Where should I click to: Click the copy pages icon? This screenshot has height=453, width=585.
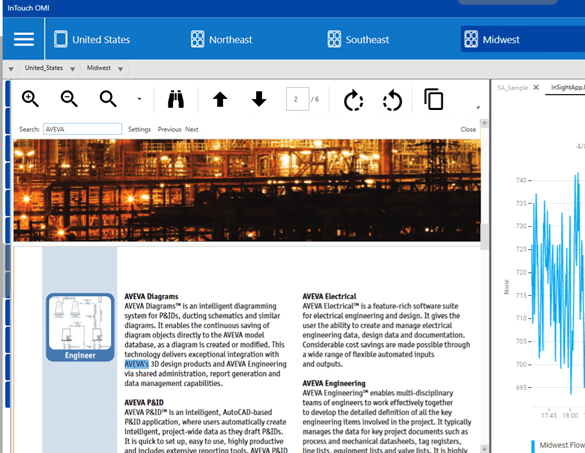(434, 99)
